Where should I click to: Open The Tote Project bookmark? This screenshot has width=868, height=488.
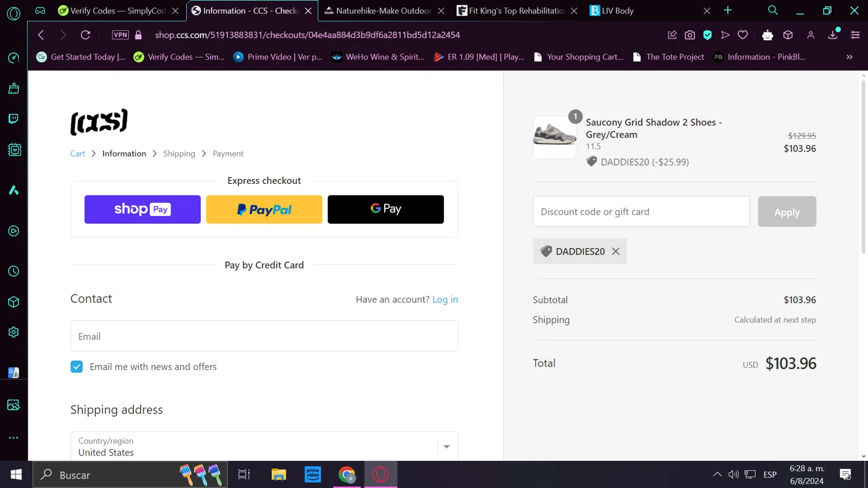click(668, 57)
